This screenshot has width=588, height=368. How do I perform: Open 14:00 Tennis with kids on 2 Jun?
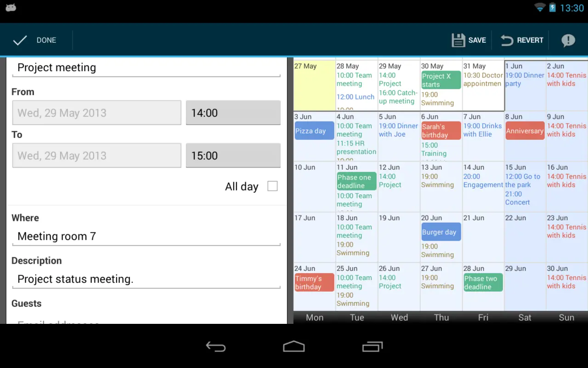coord(566,80)
